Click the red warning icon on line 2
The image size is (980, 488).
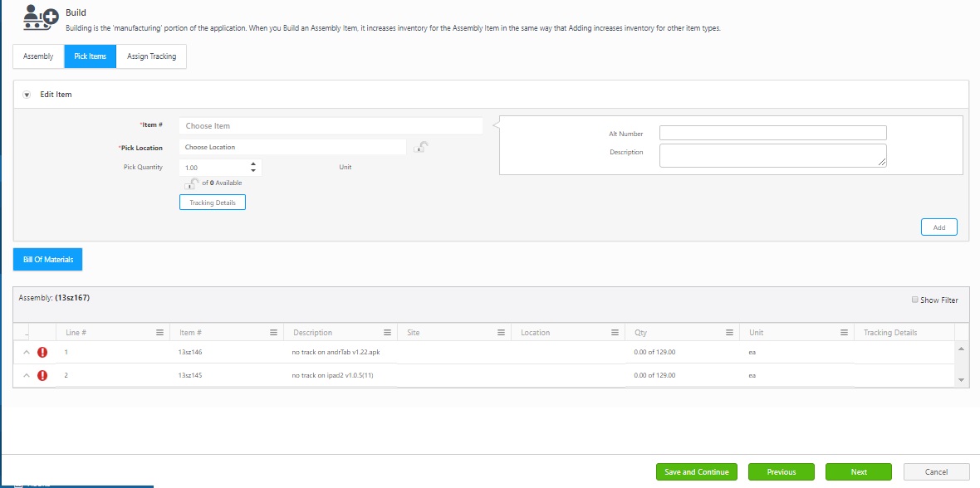coord(42,375)
